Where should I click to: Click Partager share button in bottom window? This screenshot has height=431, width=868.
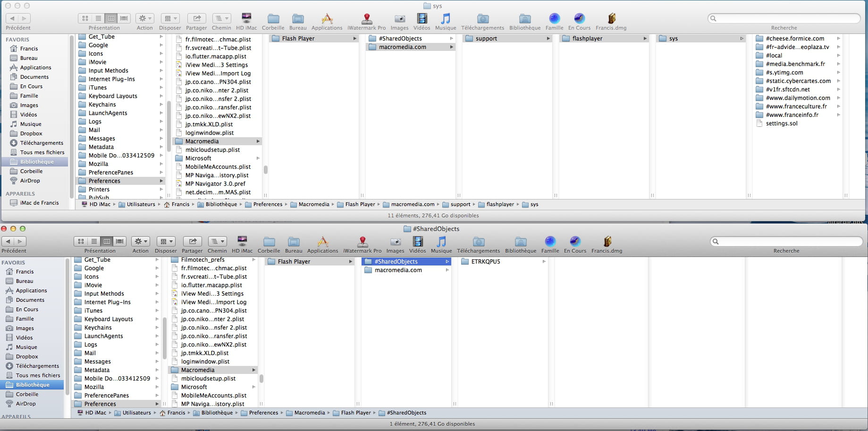pyautogui.click(x=192, y=241)
